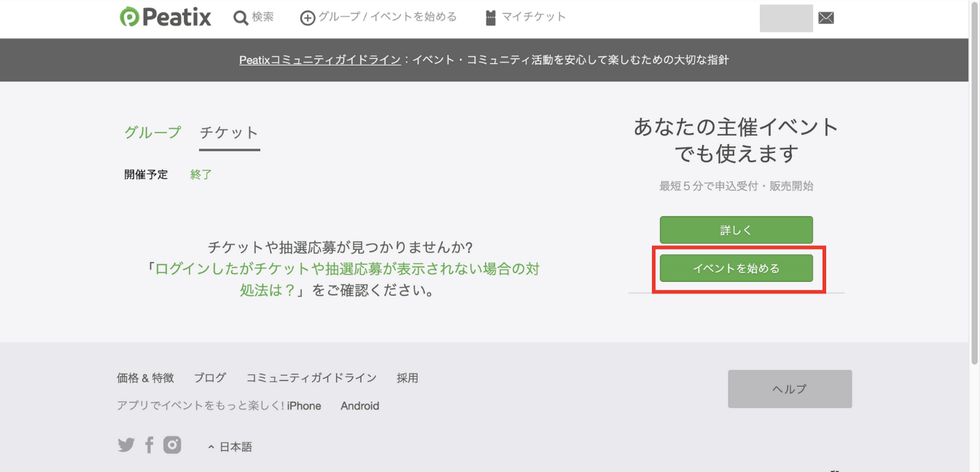
Task: Collapse the language chevron near 日本語
Action: [211, 446]
